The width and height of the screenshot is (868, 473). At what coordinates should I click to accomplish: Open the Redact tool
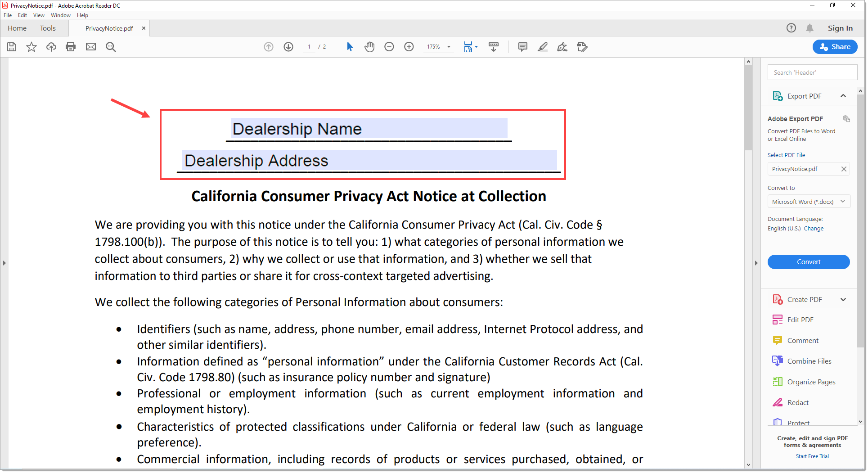point(798,403)
